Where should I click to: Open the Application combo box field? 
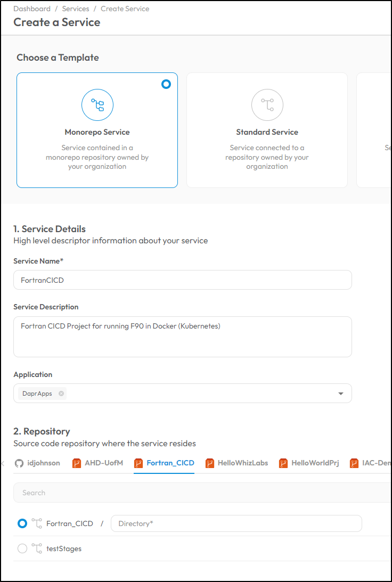(183, 393)
